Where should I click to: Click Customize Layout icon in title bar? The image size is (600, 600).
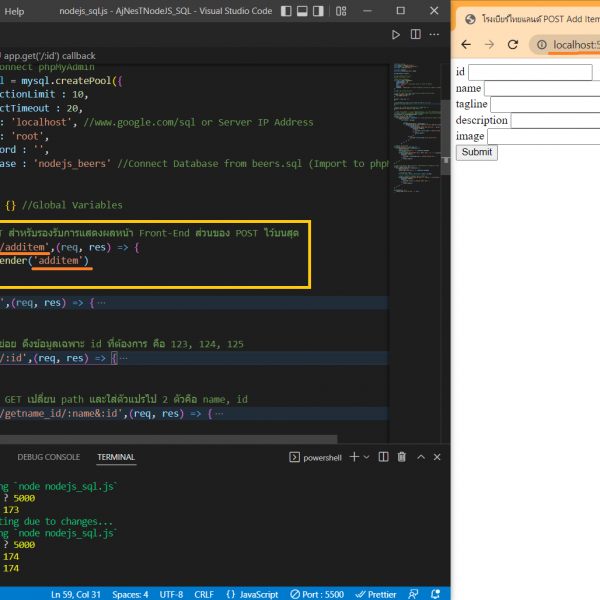(343, 11)
